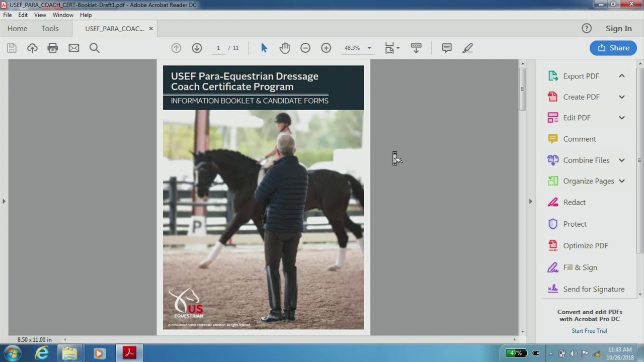Expand the Organize Pages chevron

point(622,181)
